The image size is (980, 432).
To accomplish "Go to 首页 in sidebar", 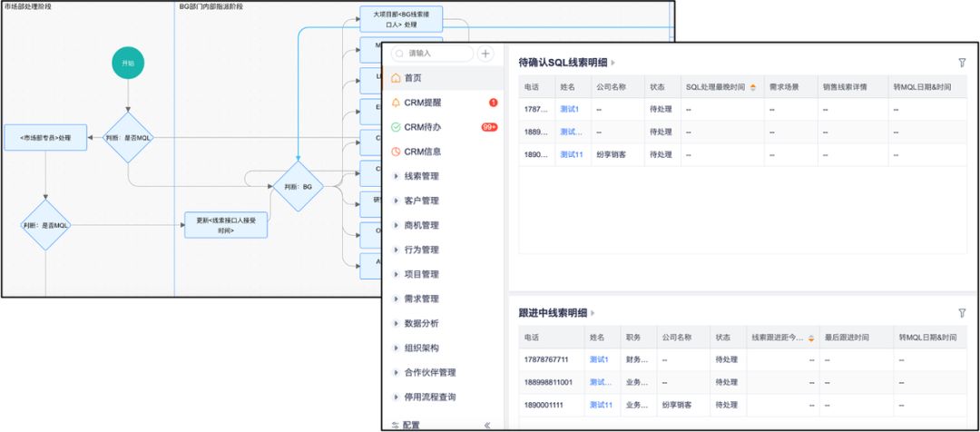I will pos(413,78).
